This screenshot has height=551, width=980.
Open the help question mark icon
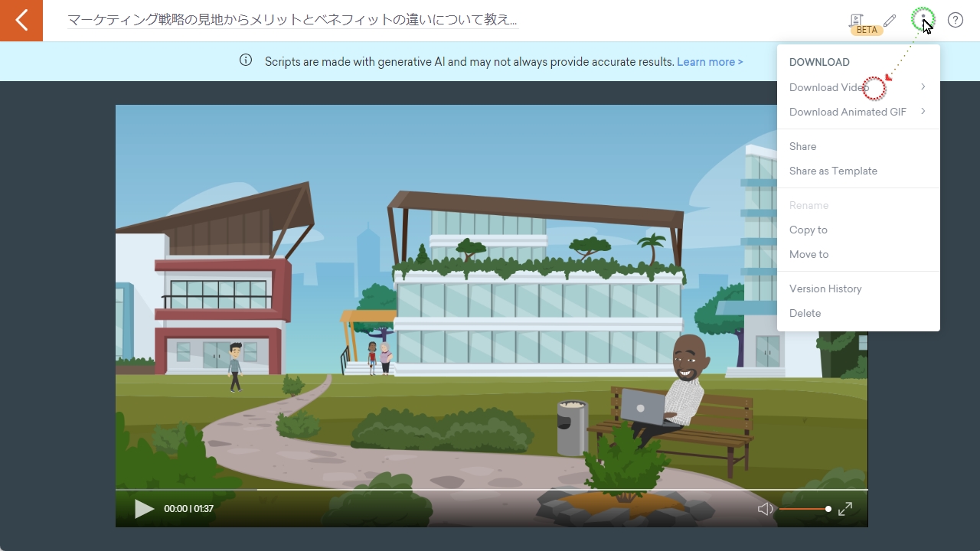pos(955,20)
